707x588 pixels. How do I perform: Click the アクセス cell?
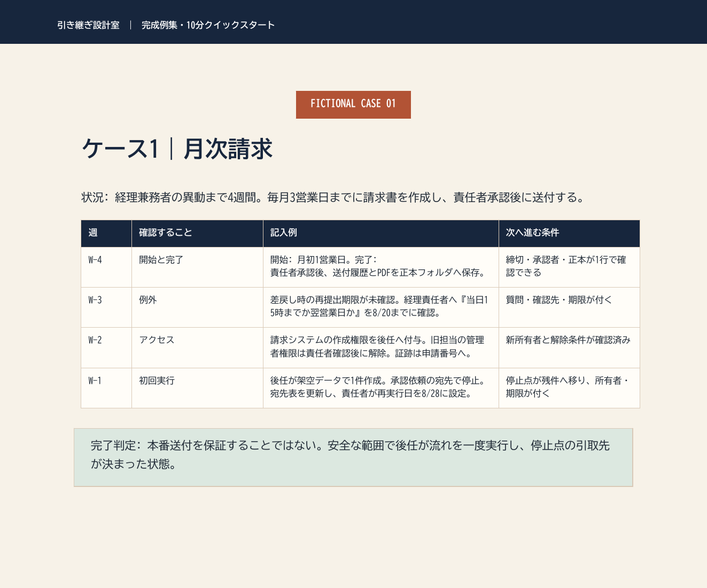197,347
